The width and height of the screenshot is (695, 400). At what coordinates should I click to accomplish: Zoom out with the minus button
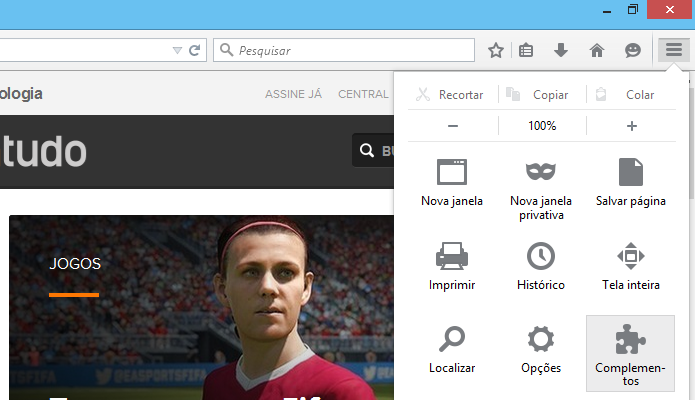coord(453,126)
